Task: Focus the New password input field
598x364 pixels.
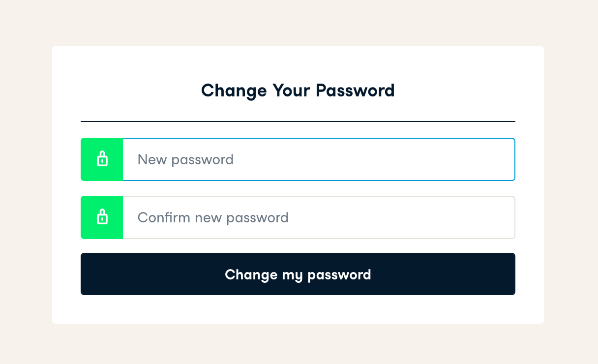Action: pos(319,159)
